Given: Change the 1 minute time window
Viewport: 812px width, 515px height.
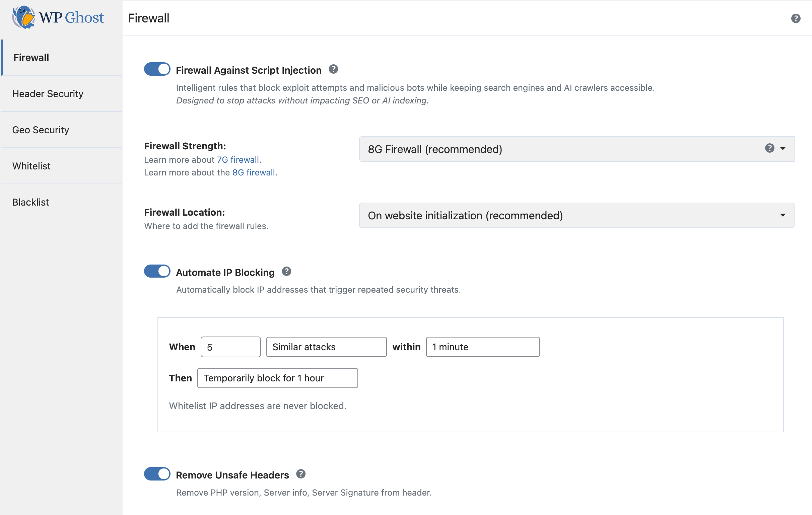Looking at the screenshot, I should [x=483, y=347].
